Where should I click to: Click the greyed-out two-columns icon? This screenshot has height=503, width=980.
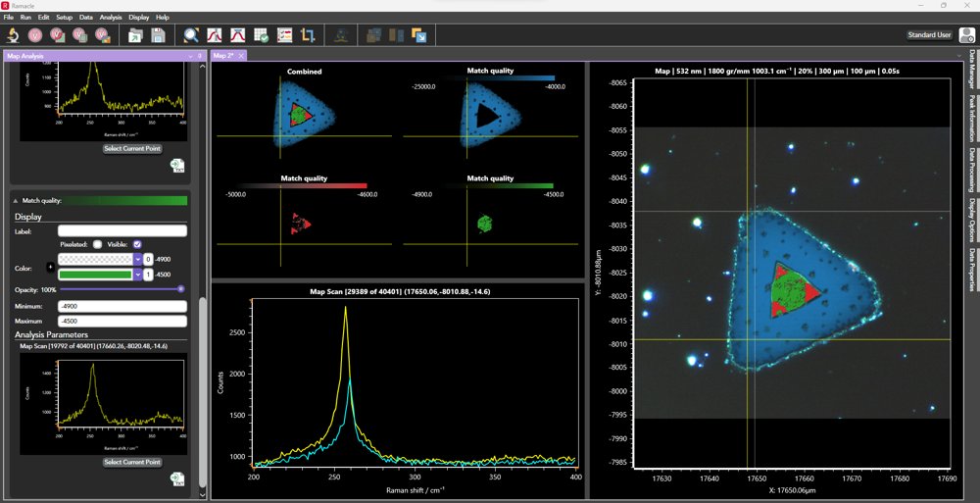396,35
